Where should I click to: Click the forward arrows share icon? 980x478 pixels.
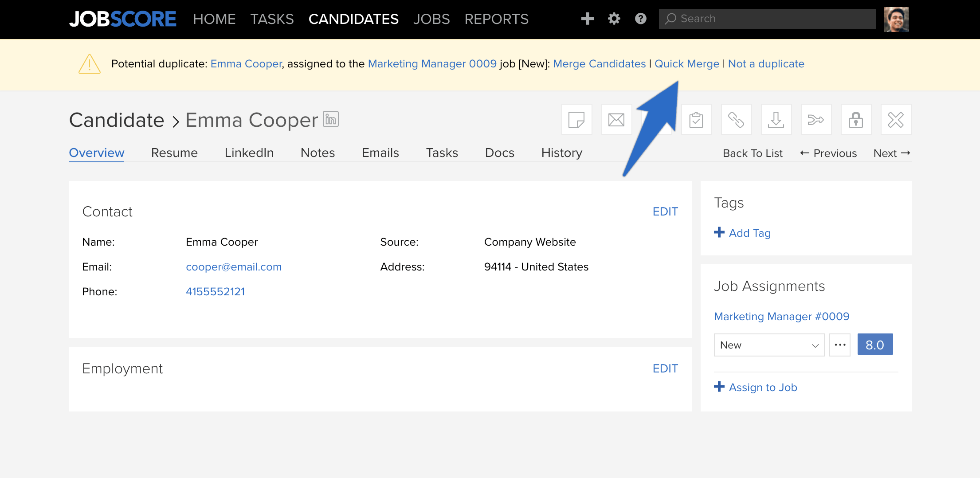816,120
